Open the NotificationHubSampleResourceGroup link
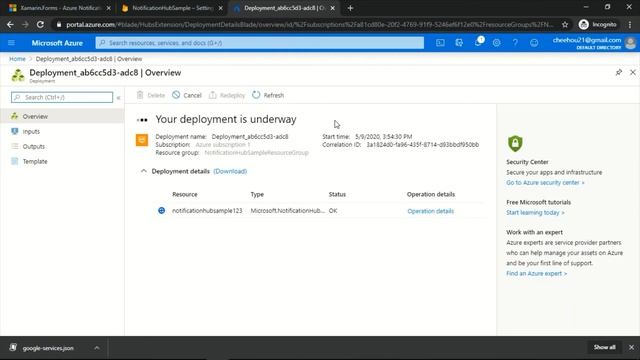This screenshot has width=640, height=360. (256, 153)
